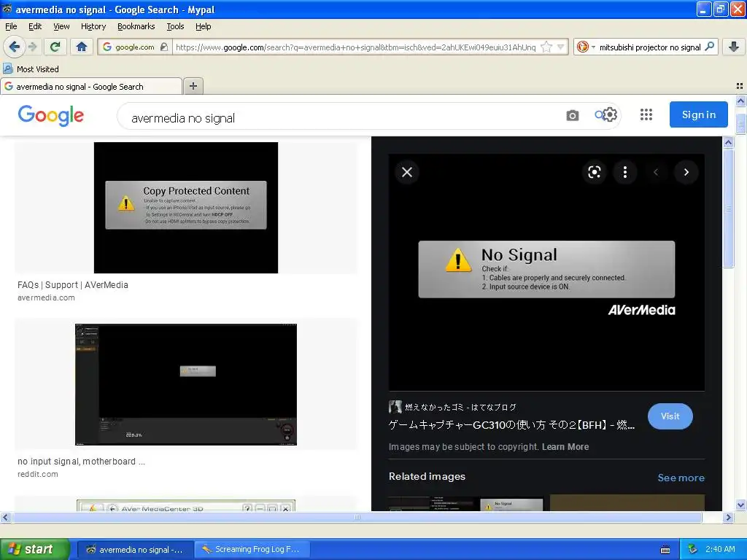The image size is (747, 560).
Task: Click the 2:40 AM clock
Action: pyautogui.click(x=720, y=549)
